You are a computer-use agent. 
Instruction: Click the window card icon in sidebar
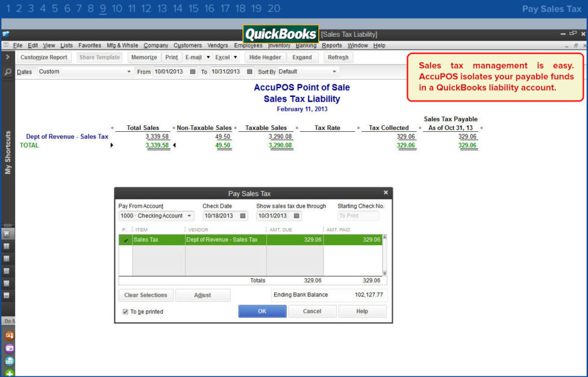(7, 295)
